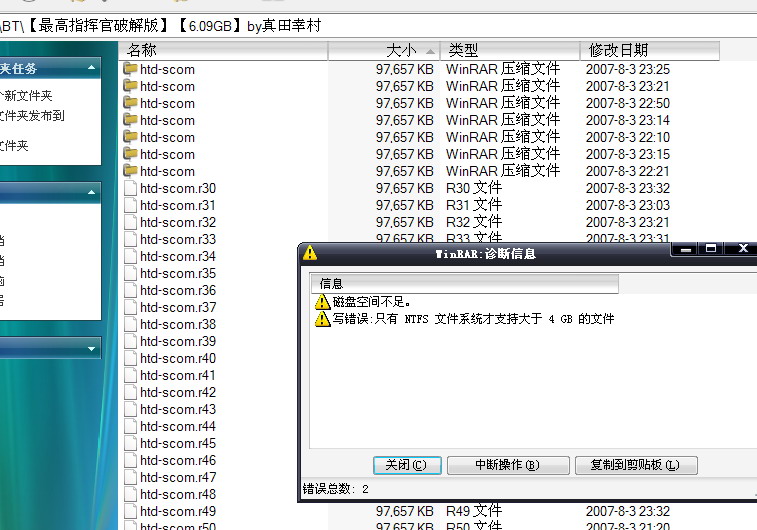Click the file icon of htd-scom.r47
Screen dimensions: 757x530
[130, 477]
